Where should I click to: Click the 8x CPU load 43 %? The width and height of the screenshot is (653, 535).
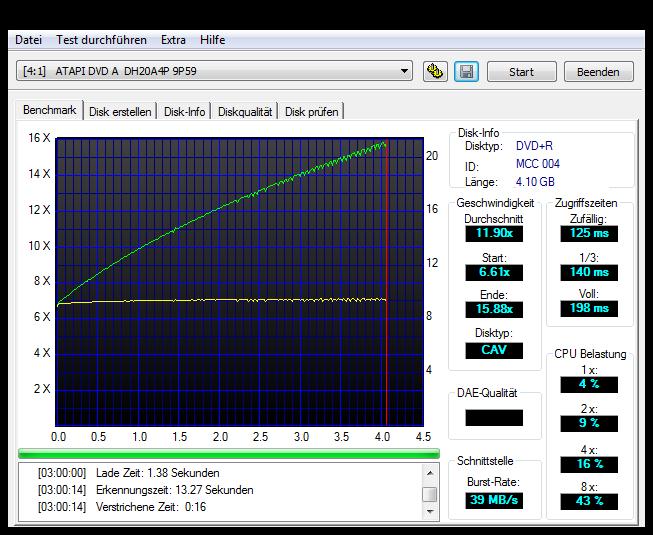coord(589,501)
